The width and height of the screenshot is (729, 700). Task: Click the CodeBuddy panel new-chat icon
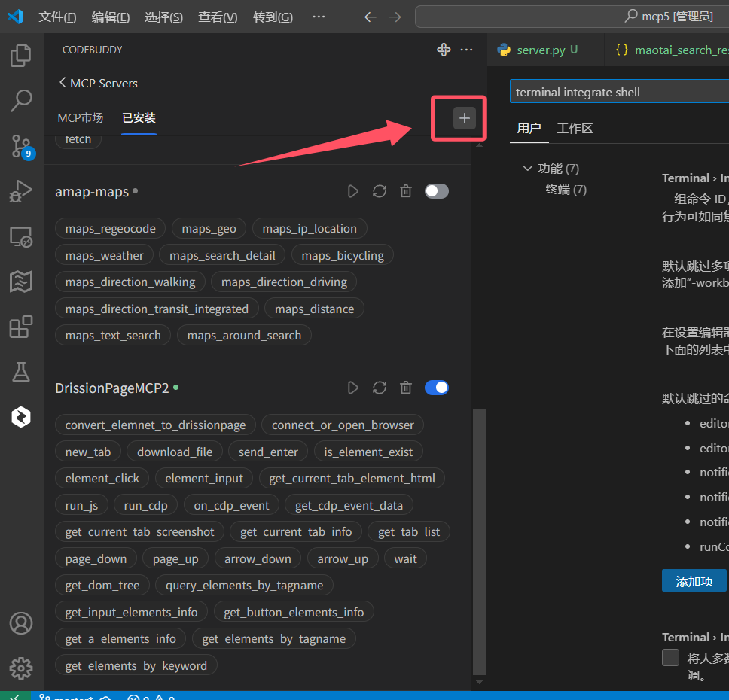(444, 50)
